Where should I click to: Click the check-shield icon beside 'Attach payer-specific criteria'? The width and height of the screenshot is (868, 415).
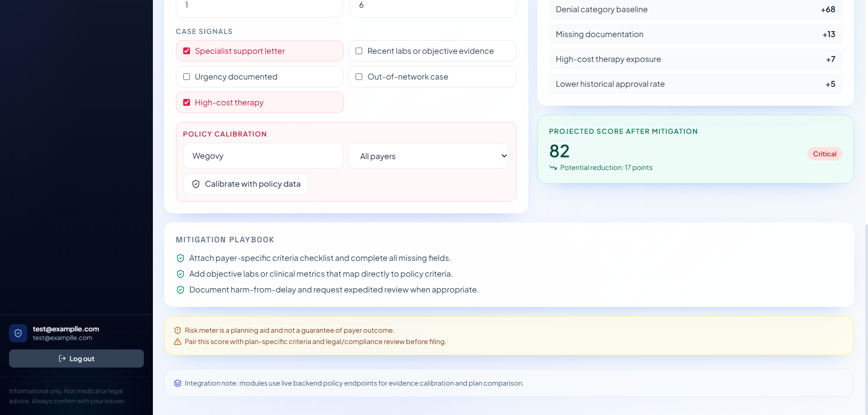pyautogui.click(x=180, y=258)
